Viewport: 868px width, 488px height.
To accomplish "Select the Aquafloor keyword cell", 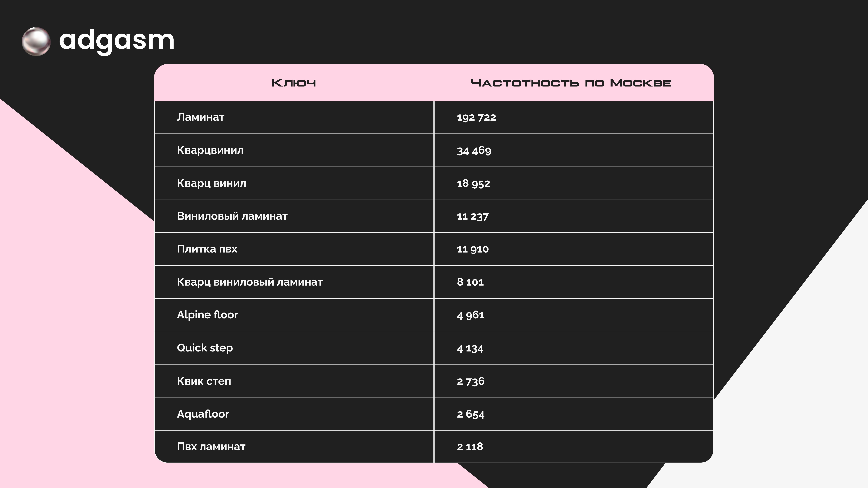I will tap(203, 414).
